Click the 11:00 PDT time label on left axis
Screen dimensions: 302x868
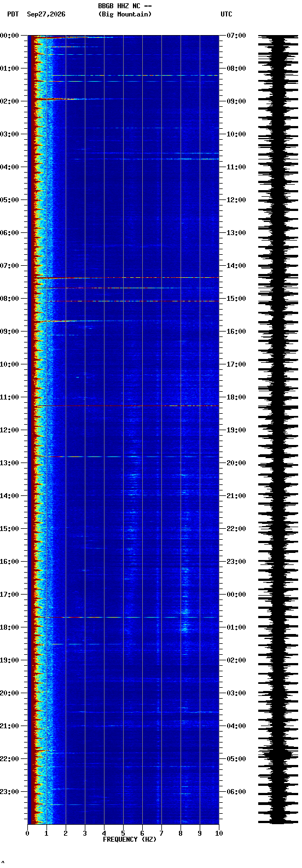tap(10, 397)
